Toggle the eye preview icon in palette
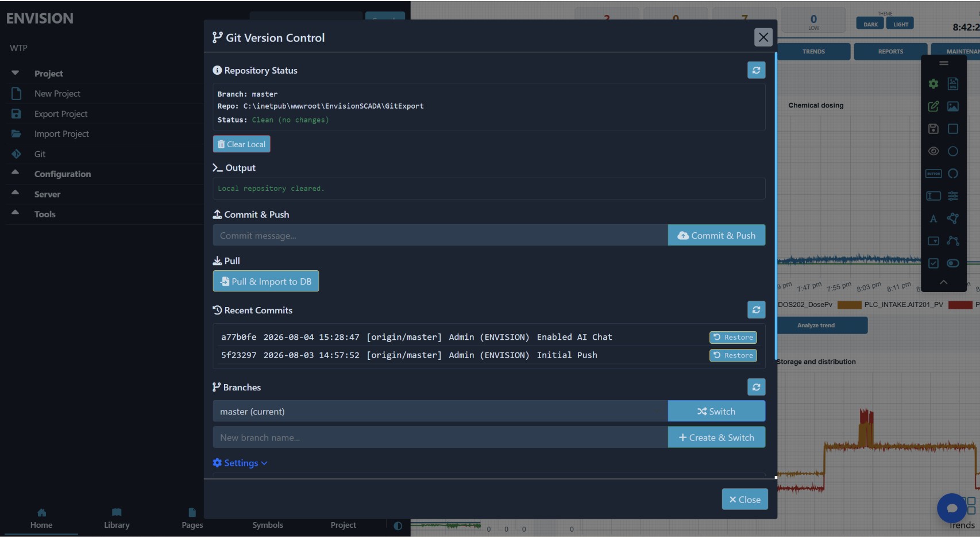980x537 pixels. tap(933, 151)
